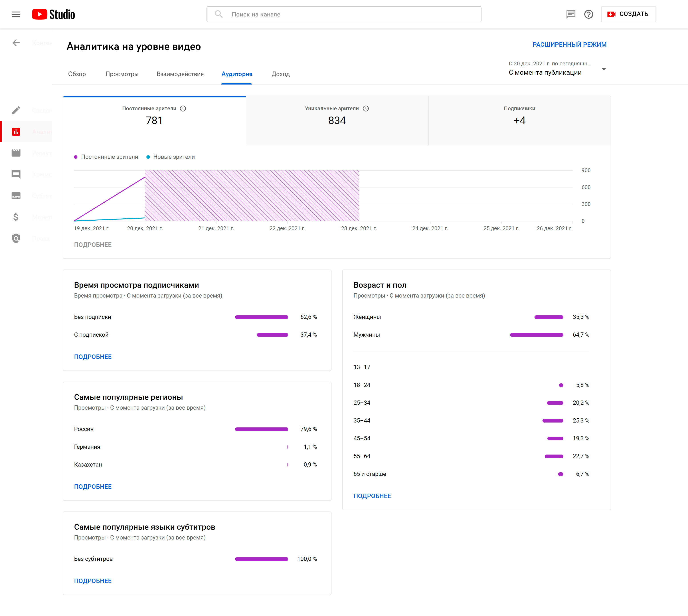This screenshot has width=688, height=616.
Task: Click the 13–17 age row label
Action: click(x=362, y=367)
